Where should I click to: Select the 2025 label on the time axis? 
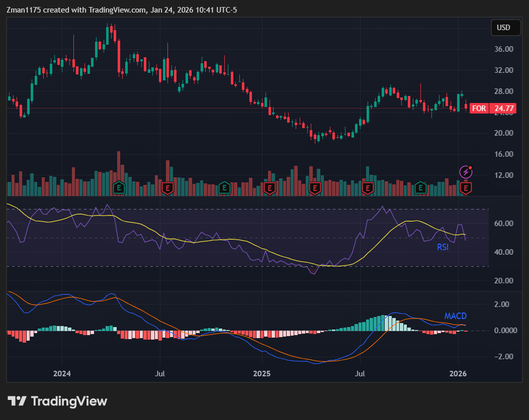coord(262,374)
